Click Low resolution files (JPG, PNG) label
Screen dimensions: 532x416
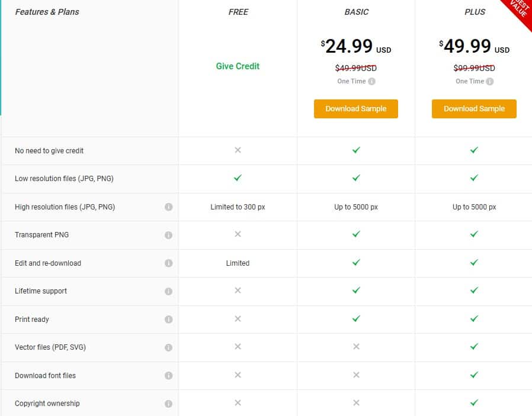[x=64, y=179]
